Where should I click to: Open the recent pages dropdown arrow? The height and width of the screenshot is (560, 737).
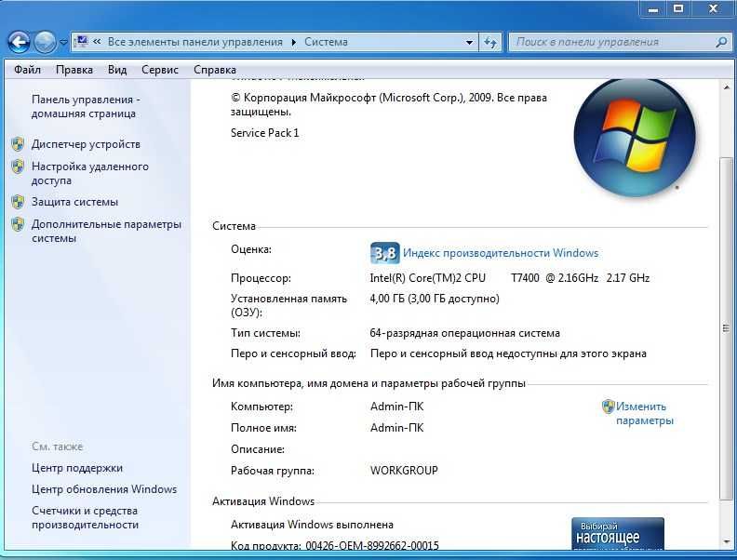pos(63,42)
